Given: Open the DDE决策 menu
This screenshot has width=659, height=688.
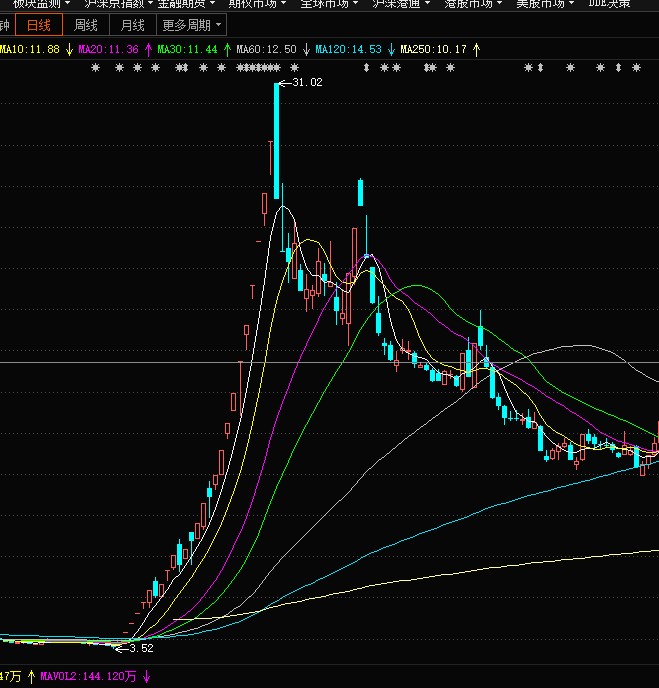Looking at the screenshot, I should pos(609,4).
